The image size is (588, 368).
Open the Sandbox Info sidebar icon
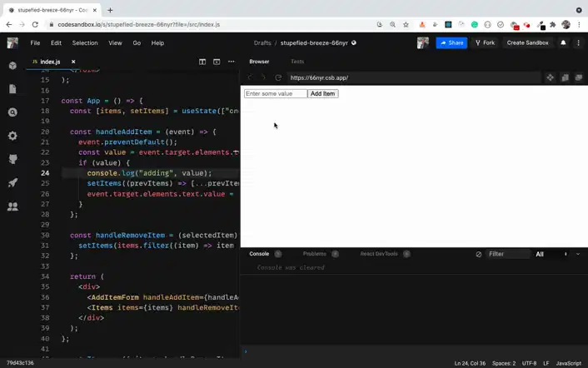(x=12, y=66)
